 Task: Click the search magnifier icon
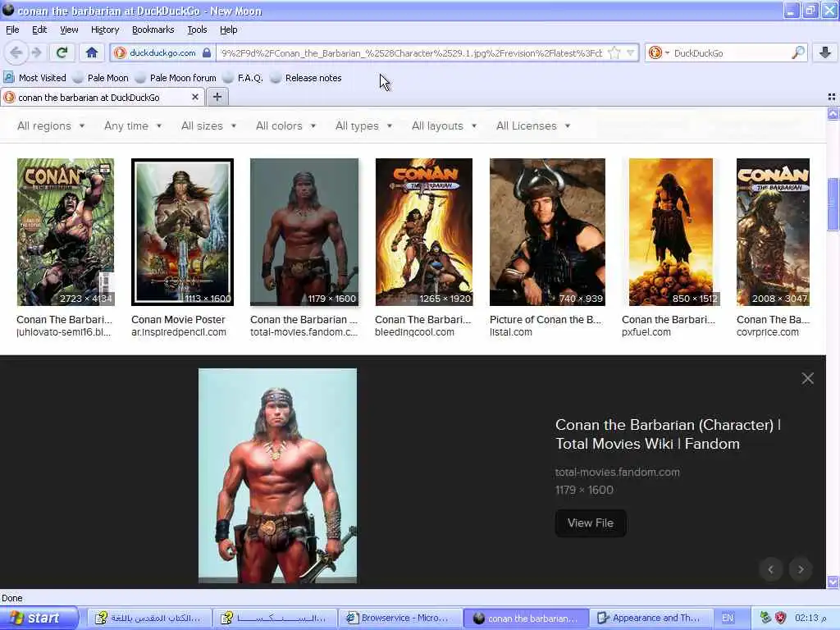797,52
